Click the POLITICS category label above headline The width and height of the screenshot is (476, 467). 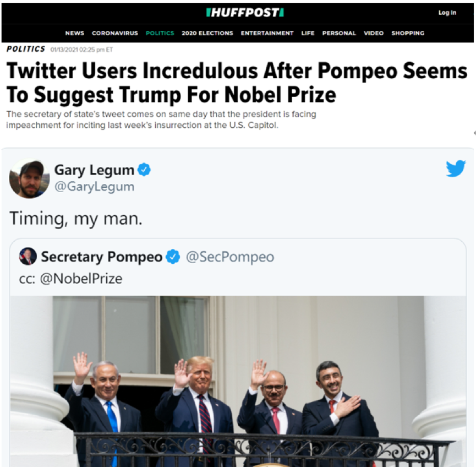(x=26, y=49)
